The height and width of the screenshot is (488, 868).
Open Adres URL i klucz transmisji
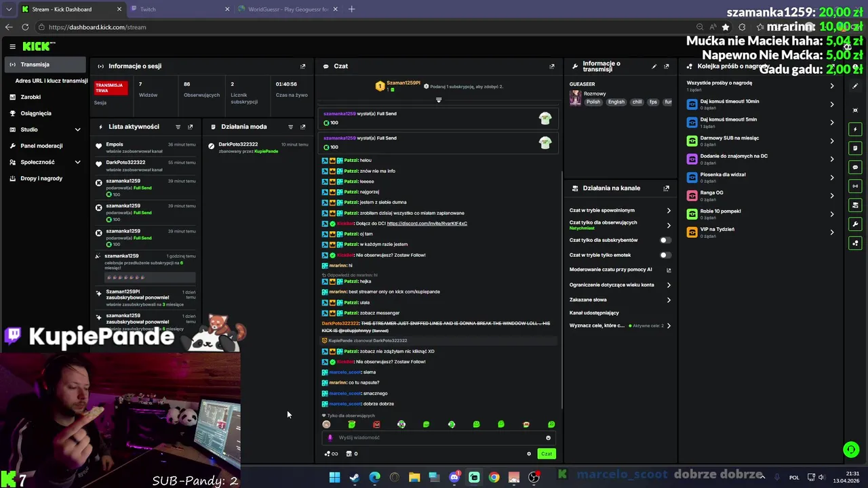(52, 81)
